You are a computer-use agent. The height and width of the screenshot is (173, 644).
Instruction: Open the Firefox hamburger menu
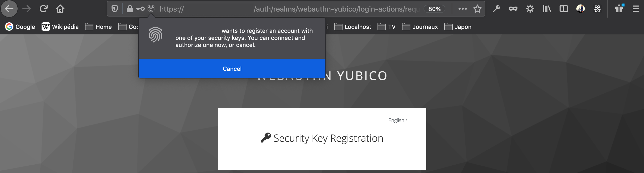636,9
